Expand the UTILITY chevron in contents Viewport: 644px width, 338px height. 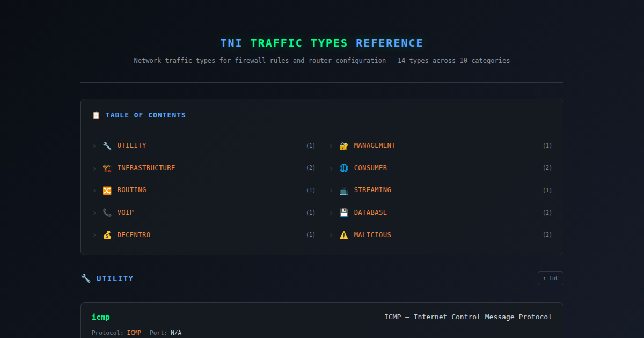94,146
